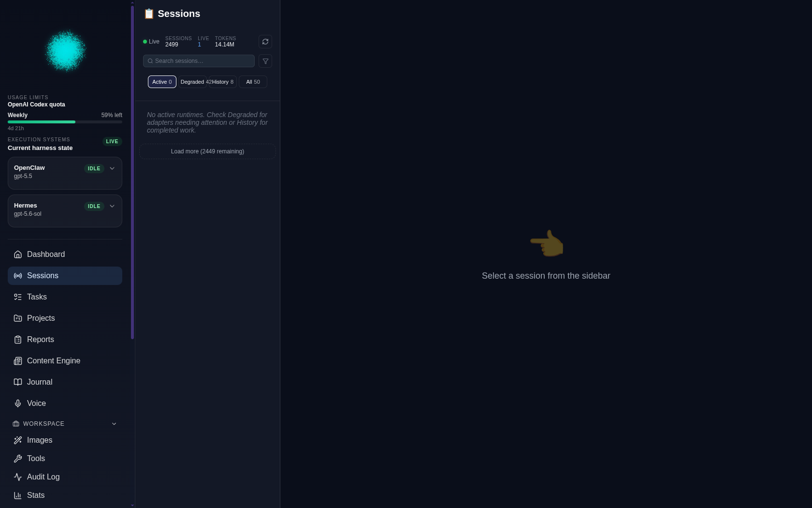Open the Images workspace item
The height and width of the screenshot is (508, 812).
pos(65,440)
